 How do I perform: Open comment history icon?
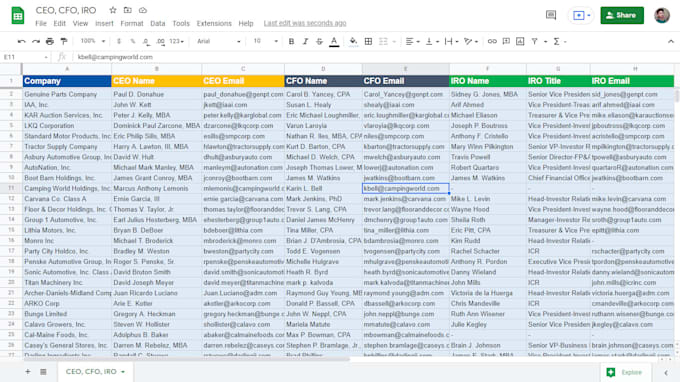click(x=551, y=16)
